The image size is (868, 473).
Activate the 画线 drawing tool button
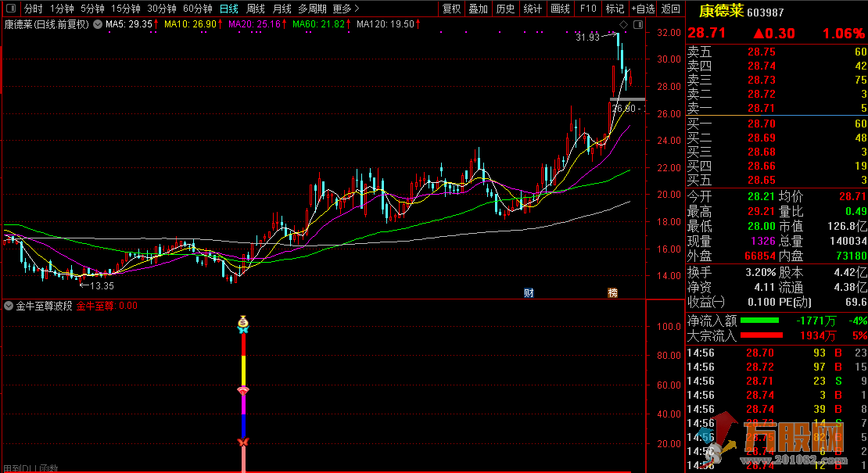tap(560, 9)
